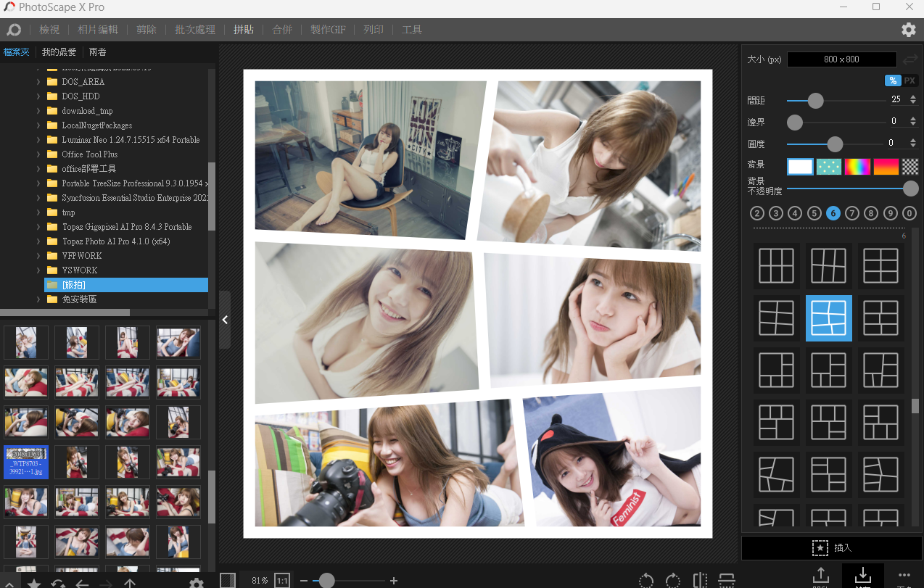The width and height of the screenshot is (924, 588).
Task: Swap width and height arrows icon
Action: point(911,59)
